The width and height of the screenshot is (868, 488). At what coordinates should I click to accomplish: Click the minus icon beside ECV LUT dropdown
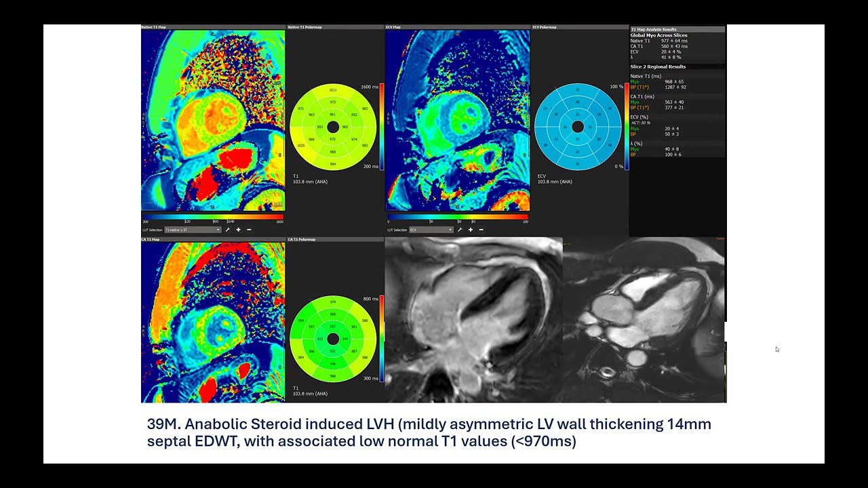(x=481, y=230)
